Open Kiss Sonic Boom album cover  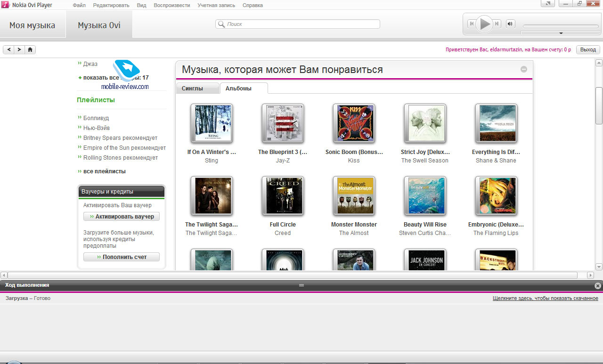[354, 123]
